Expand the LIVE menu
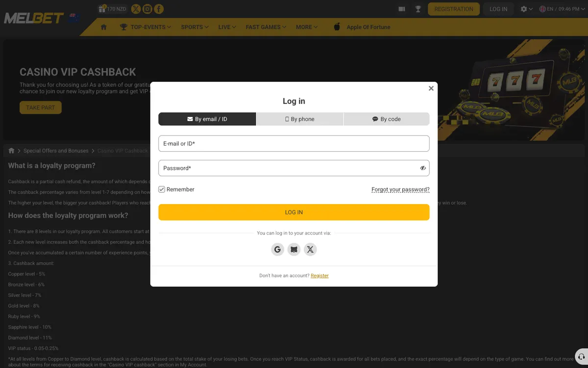This screenshot has height=368, width=588. (227, 27)
